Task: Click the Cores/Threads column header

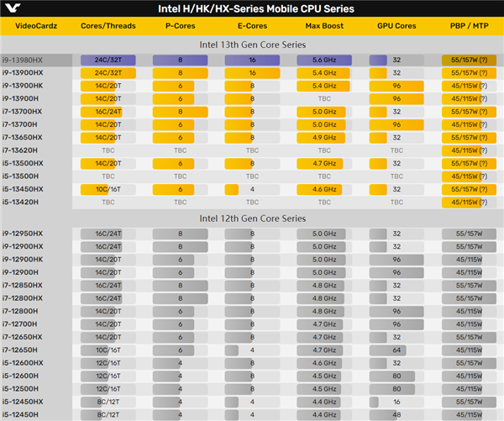Action: (108, 26)
